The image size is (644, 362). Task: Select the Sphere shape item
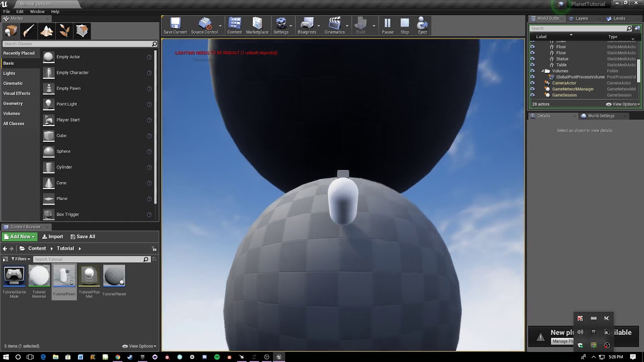(x=63, y=151)
